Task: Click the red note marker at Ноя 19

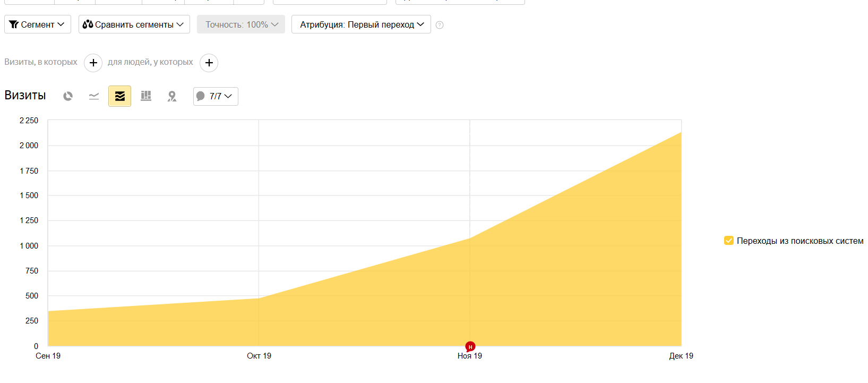Action: (470, 346)
